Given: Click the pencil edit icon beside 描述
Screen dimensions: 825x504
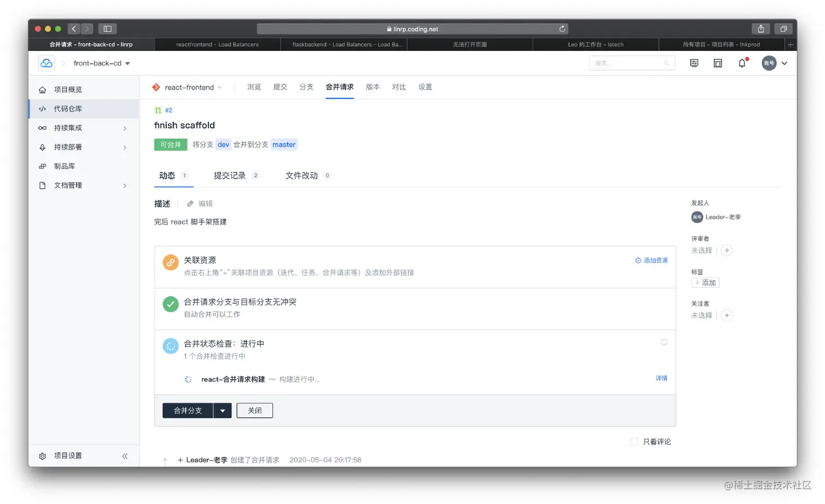Looking at the screenshot, I should click(190, 204).
